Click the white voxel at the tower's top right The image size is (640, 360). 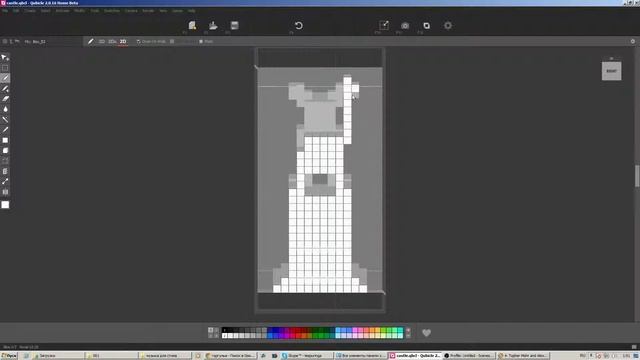356,89
